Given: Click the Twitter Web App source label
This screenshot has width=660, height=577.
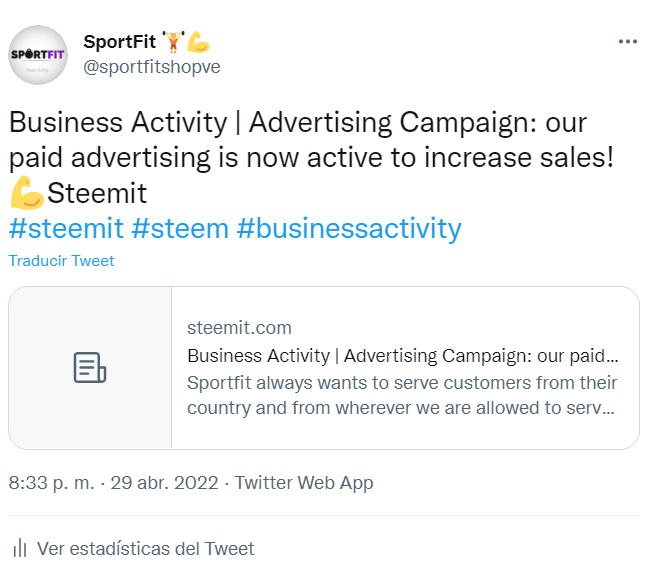Looking at the screenshot, I should [x=303, y=483].
